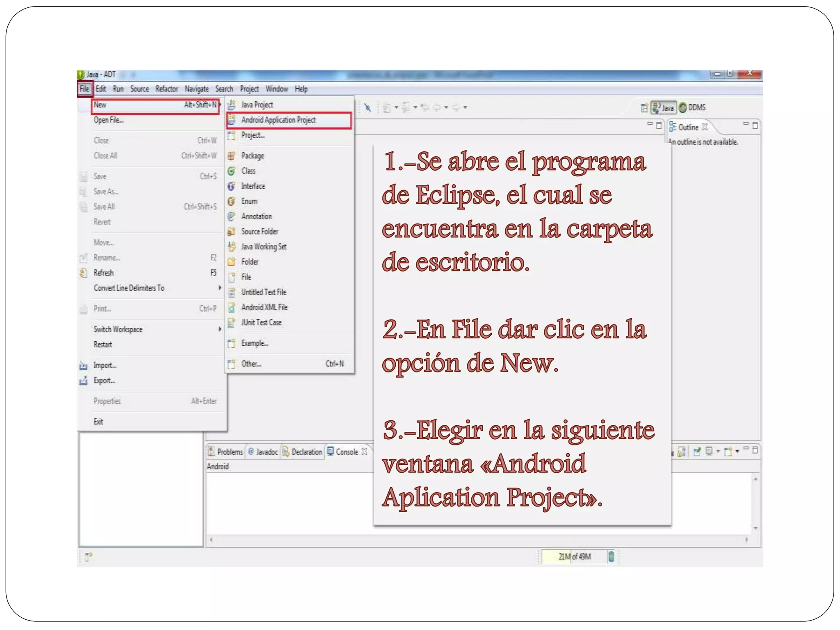The image size is (840, 630).
Task: Maximize the Outline view
Action: [x=755, y=125]
